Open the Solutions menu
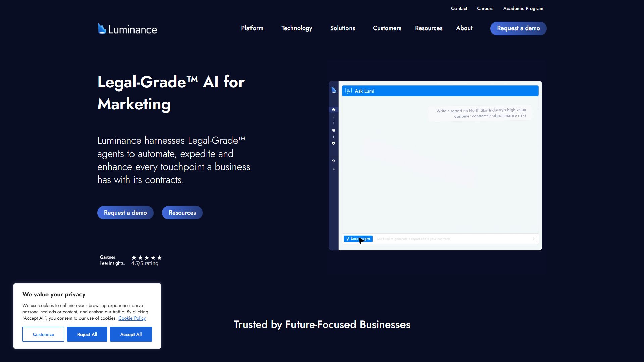Screen dimensions: 644x362 (x=342, y=28)
